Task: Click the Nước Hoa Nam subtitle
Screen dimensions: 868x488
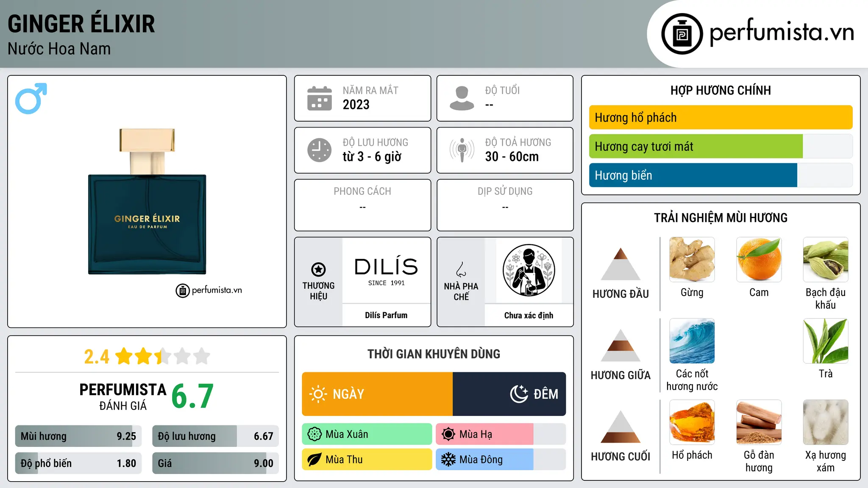Action: 59,49
